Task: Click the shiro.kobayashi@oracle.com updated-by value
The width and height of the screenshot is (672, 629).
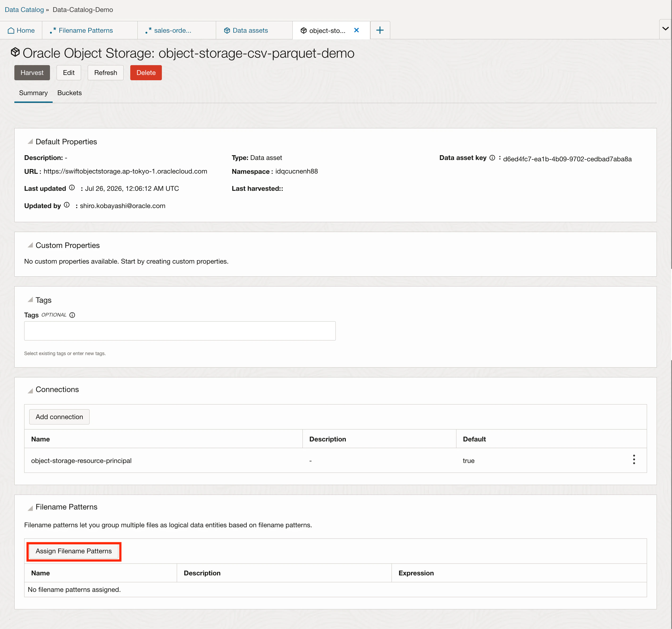Action: 123,206
